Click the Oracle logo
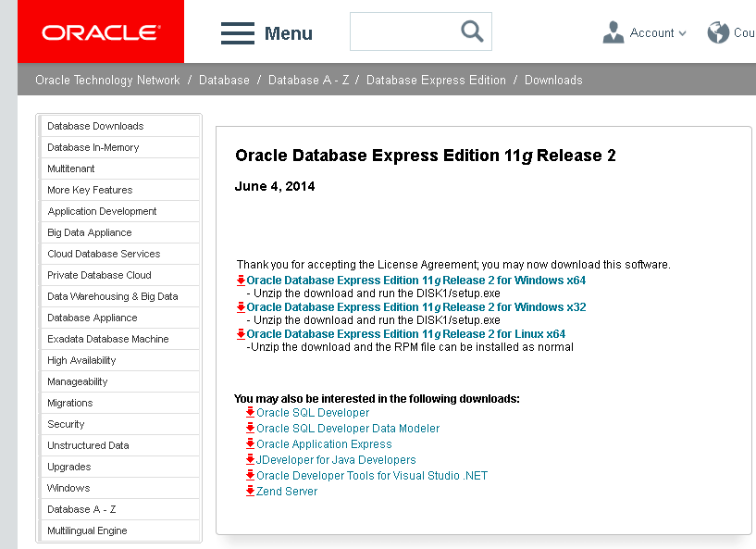756x549 pixels. [x=101, y=31]
